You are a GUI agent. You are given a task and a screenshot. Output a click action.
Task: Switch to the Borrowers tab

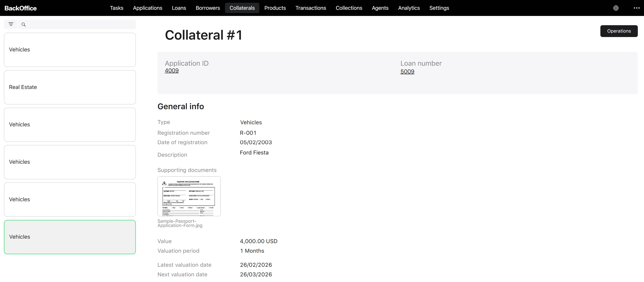click(208, 8)
